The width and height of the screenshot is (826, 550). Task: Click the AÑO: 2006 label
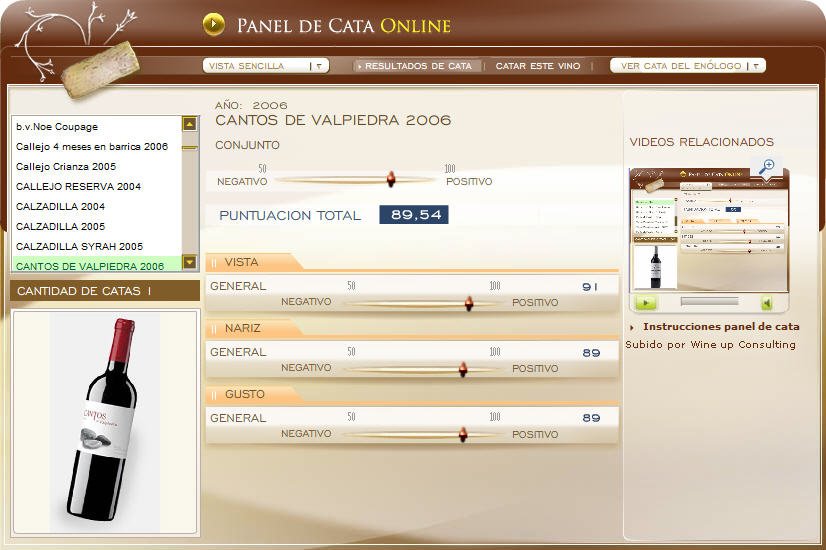[x=251, y=105]
